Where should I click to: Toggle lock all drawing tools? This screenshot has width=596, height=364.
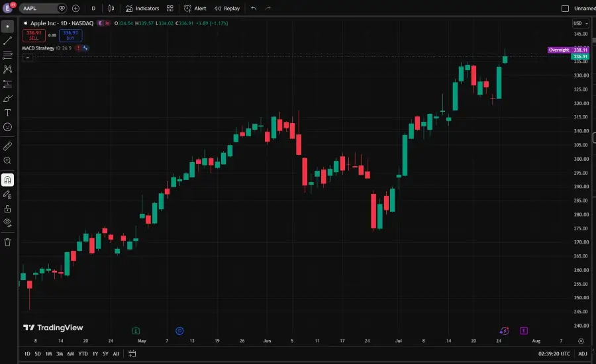7,208
